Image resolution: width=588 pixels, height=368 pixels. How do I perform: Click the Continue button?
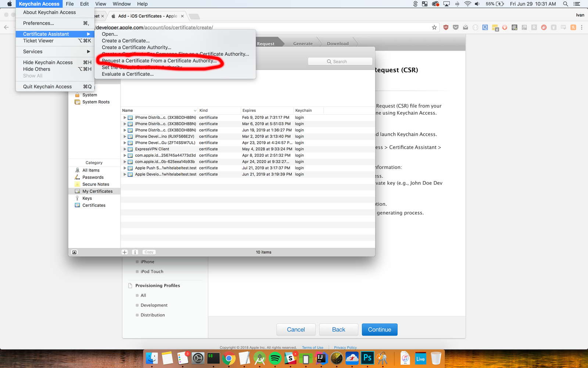tap(380, 330)
